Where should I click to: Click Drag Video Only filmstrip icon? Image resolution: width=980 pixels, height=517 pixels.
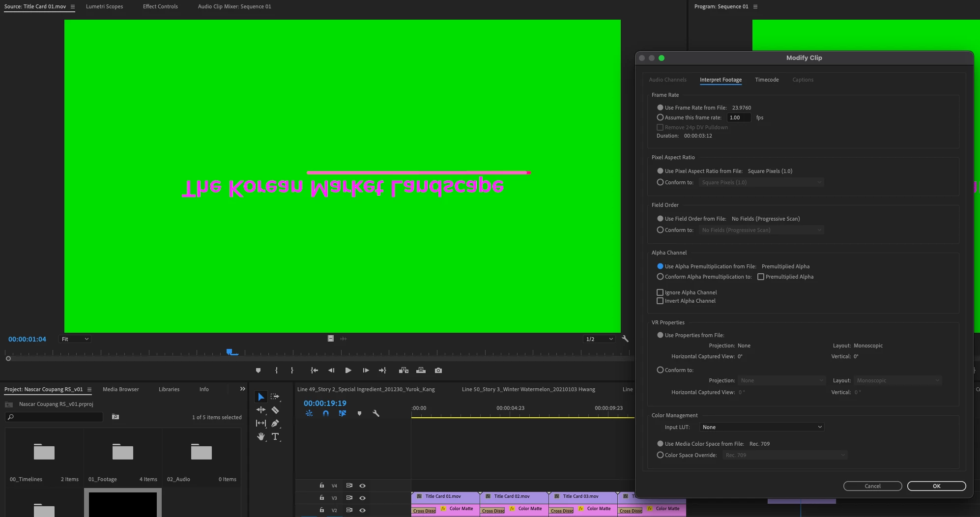coord(331,339)
